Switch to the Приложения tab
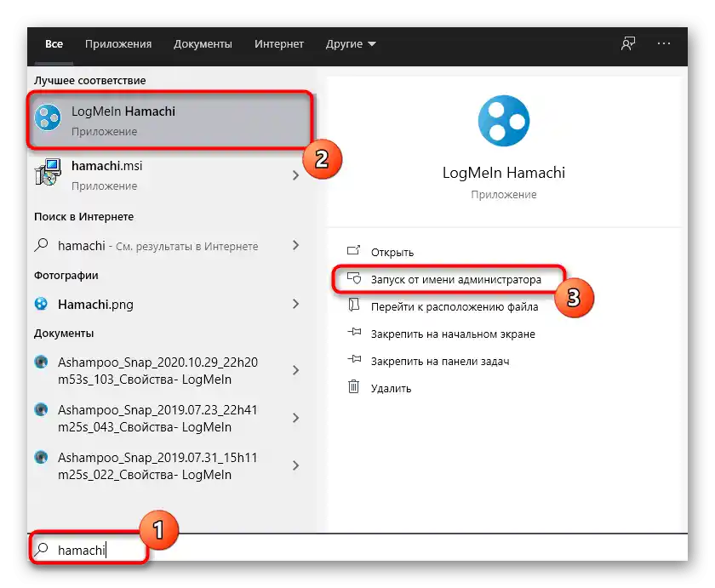Image resolution: width=715 pixels, height=588 pixels. point(118,44)
